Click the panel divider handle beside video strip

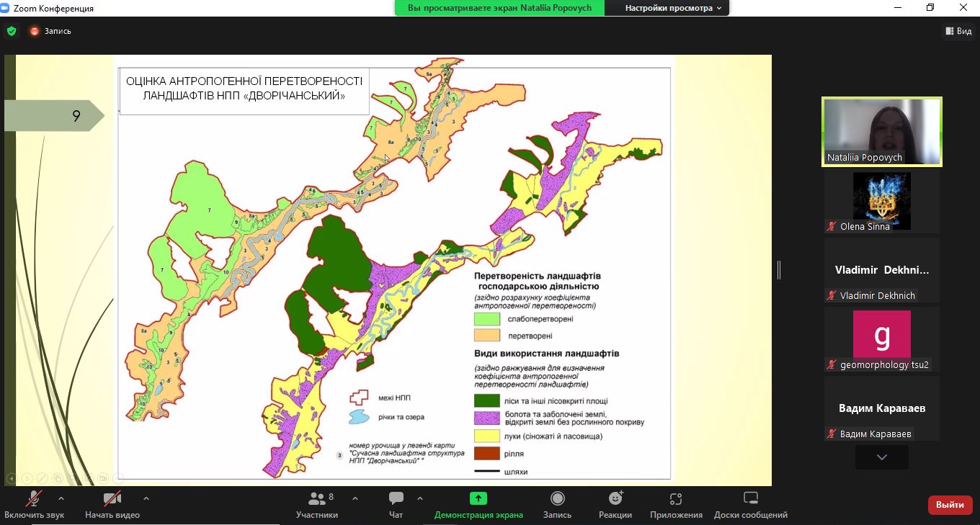[x=779, y=270]
